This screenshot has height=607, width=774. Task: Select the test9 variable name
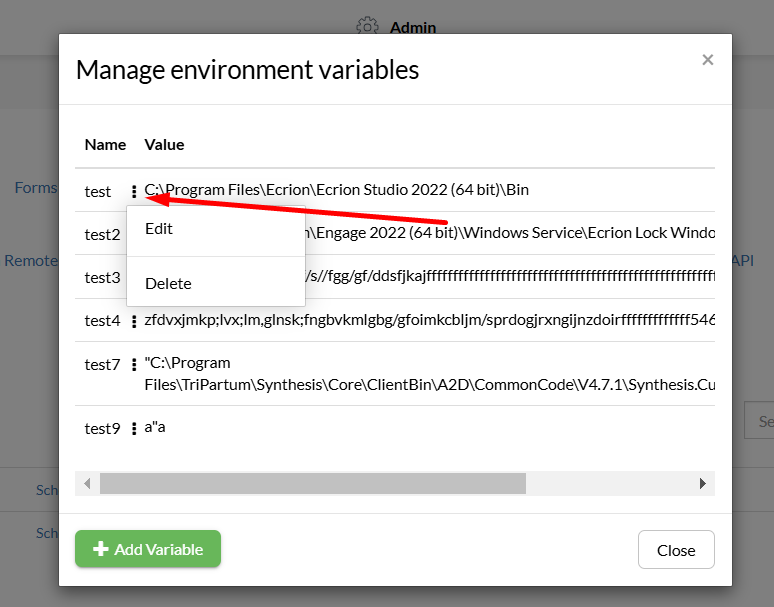[102, 428]
